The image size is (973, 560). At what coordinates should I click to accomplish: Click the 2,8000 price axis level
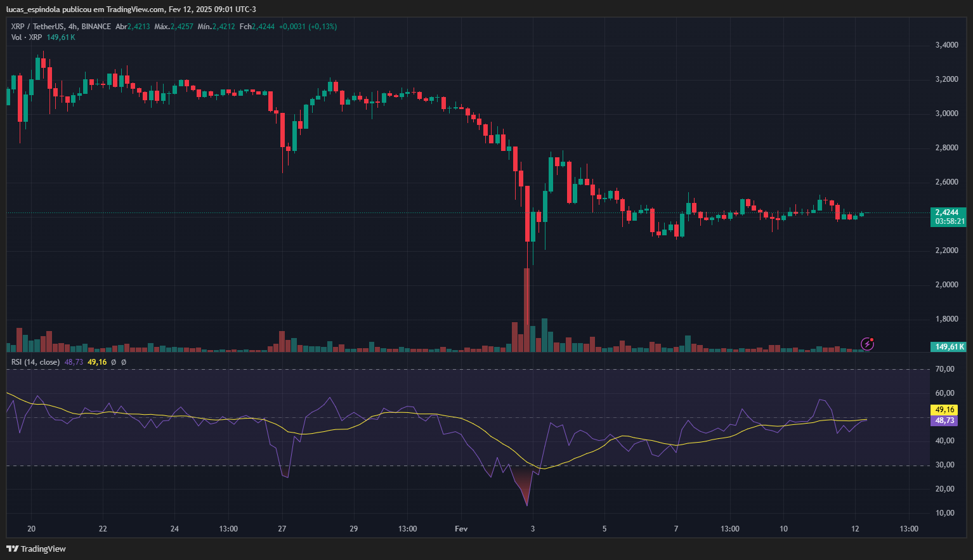[946, 148]
